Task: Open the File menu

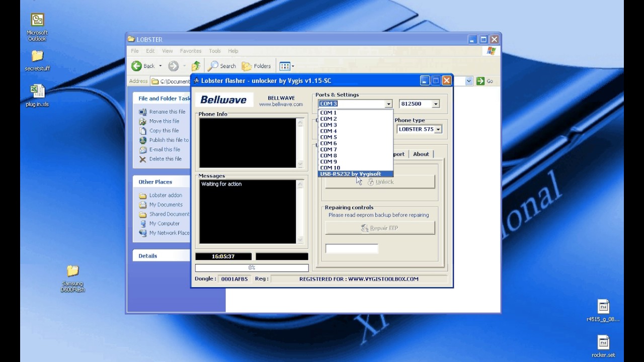Action: (x=135, y=51)
